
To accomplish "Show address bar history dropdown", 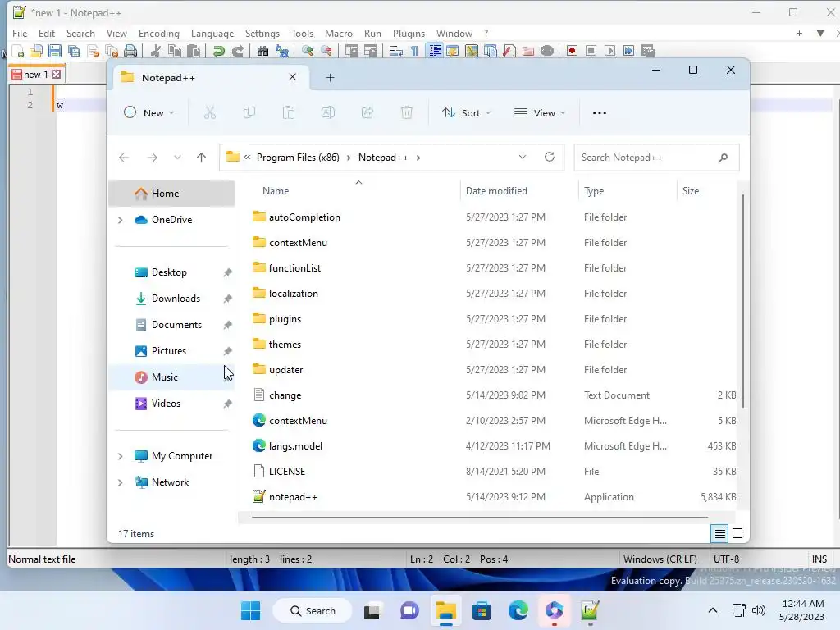I will point(523,157).
